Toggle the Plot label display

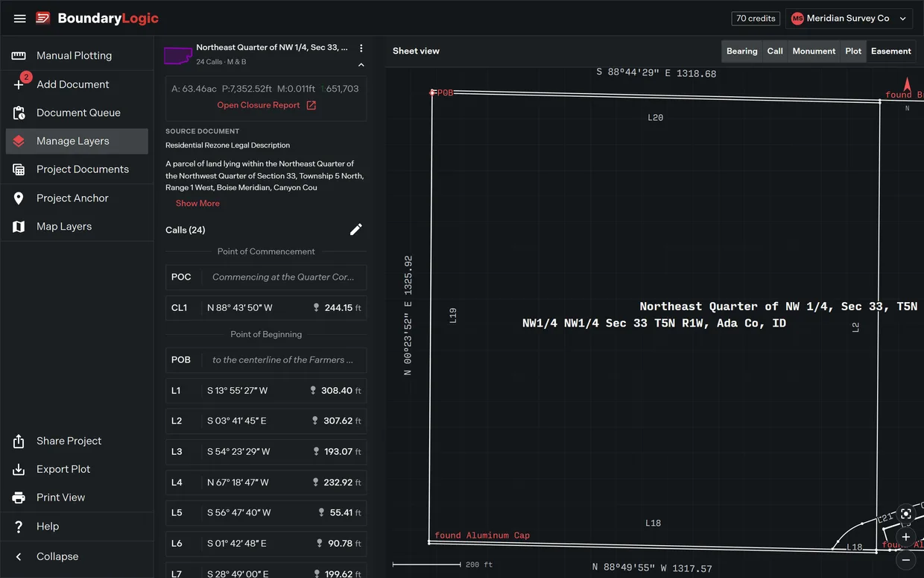tap(853, 51)
